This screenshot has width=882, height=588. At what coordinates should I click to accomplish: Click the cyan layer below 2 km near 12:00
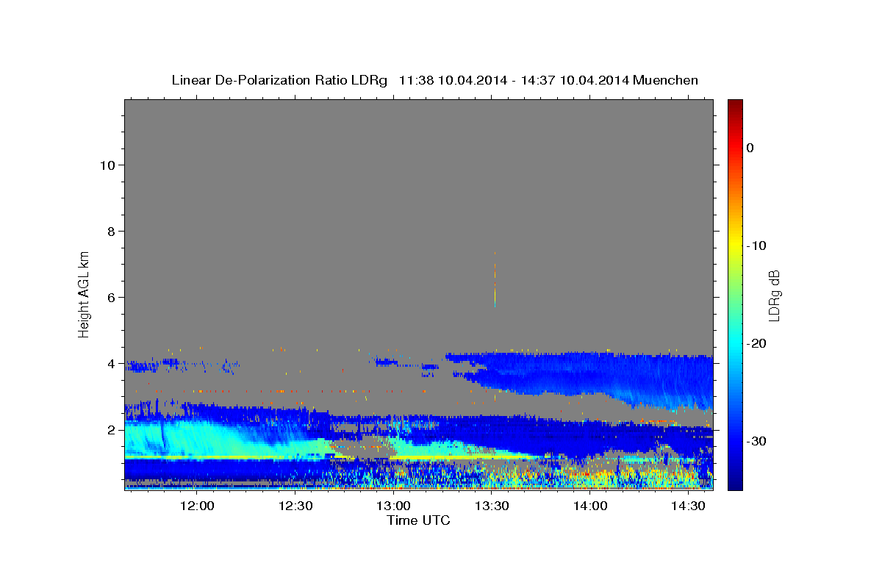tap(198, 439)
